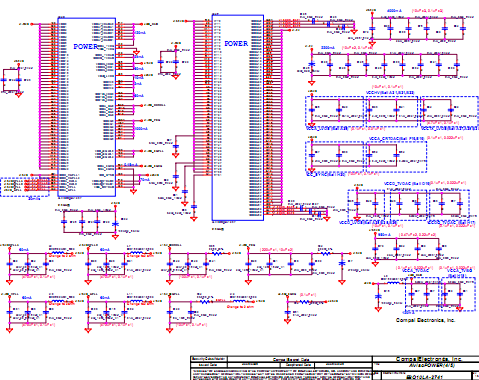This screenshot has width=479, height=380.
Task: Click the 980mA capacitor bank label
Action: click(384, 235)
